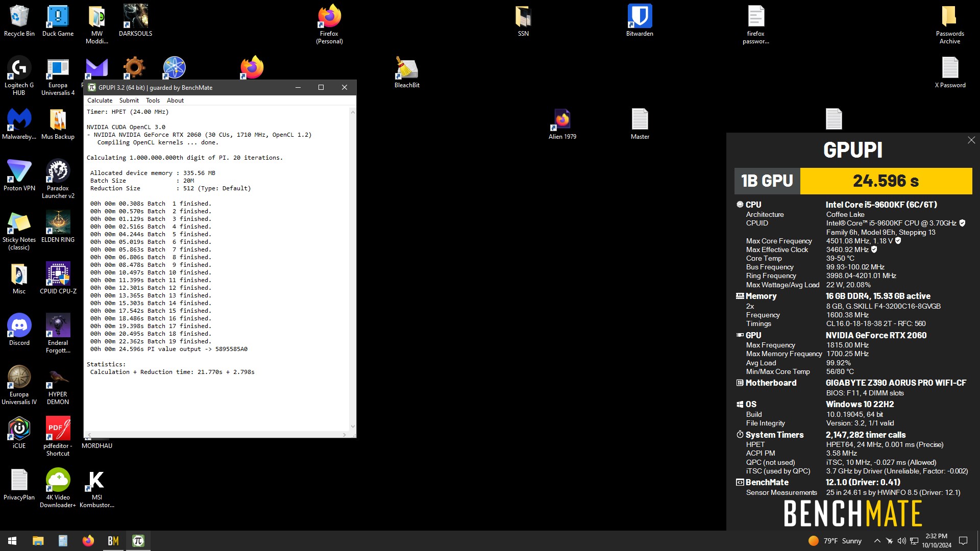Minimize the GPUPI 3.2 window
The height and width of the screenshot is (551, 980).
point(298,87)
